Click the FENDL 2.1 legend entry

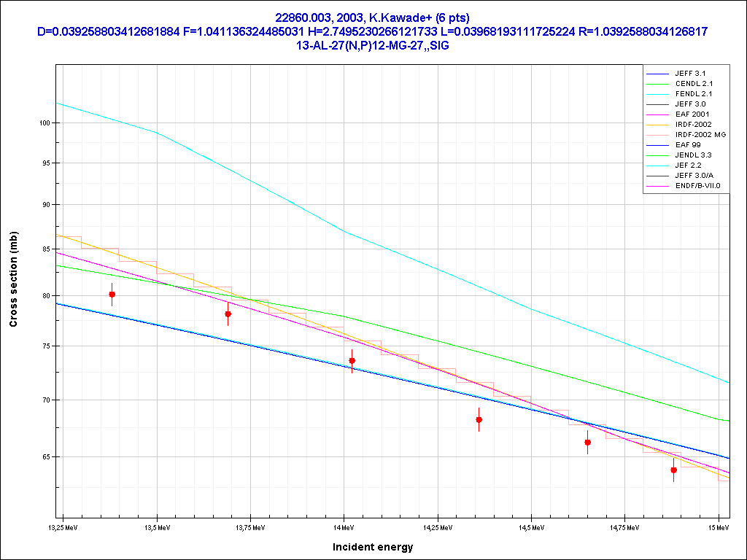tap(693, 94)
